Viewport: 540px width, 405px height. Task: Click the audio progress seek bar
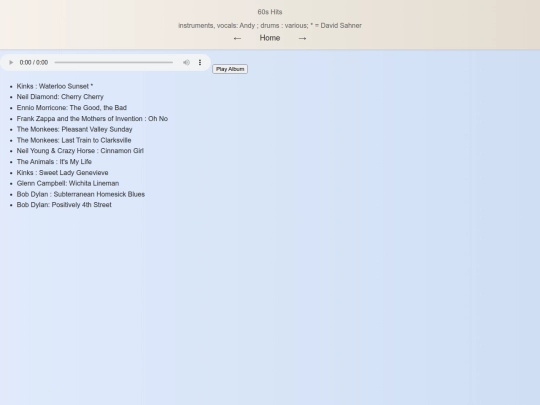click(x=114, y=62)
